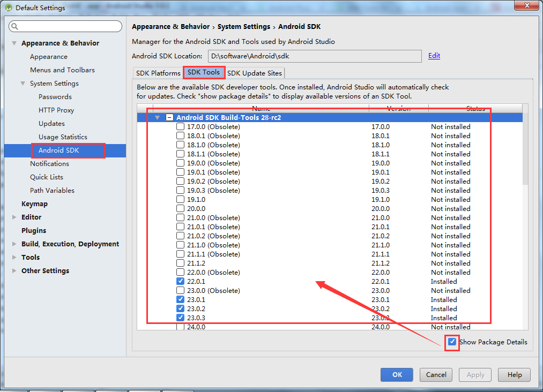Open the Notifications settings page
543x392 pixels.
(49, 164)
